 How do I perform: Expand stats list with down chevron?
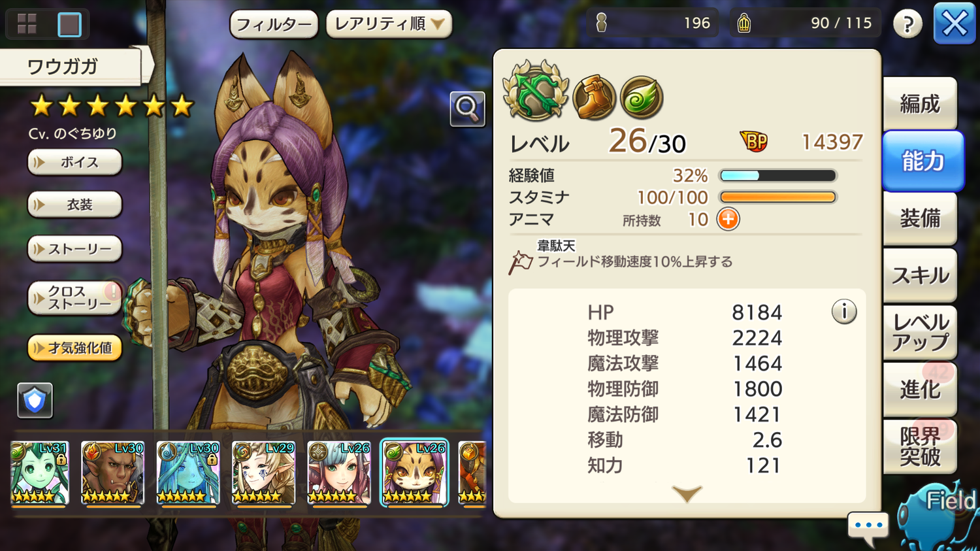[687, 493]
